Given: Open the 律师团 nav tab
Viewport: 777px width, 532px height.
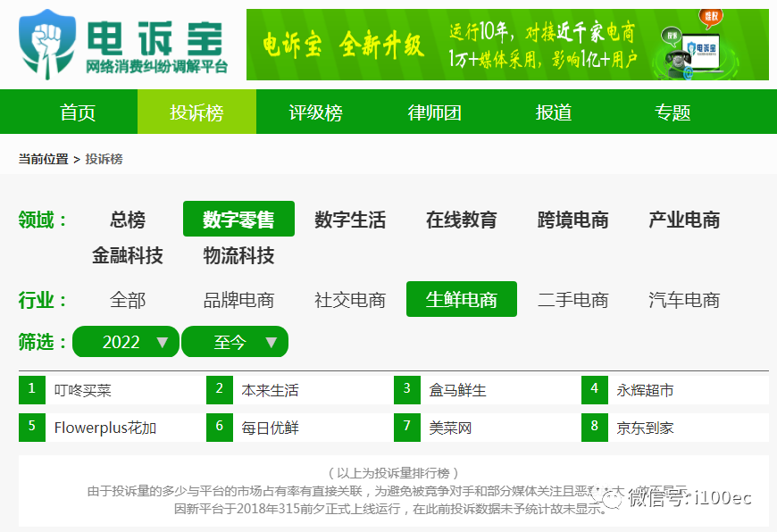Looking at the screenshot, I should click(435, 112).
